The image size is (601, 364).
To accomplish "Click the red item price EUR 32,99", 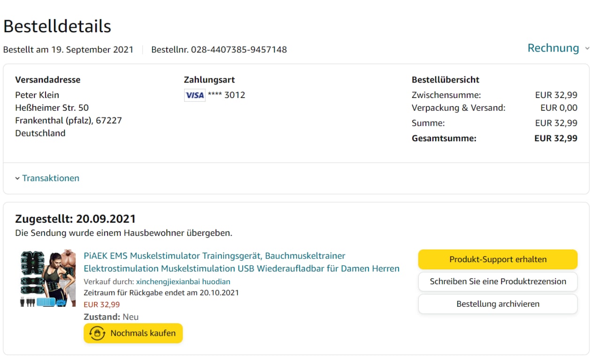I will 101,304.
